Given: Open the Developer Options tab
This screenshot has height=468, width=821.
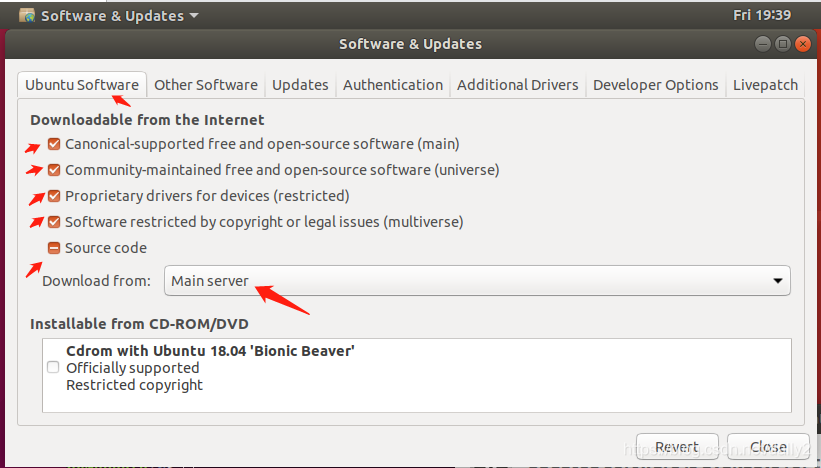Looking at the screenshot, I should tap(656, 85).
